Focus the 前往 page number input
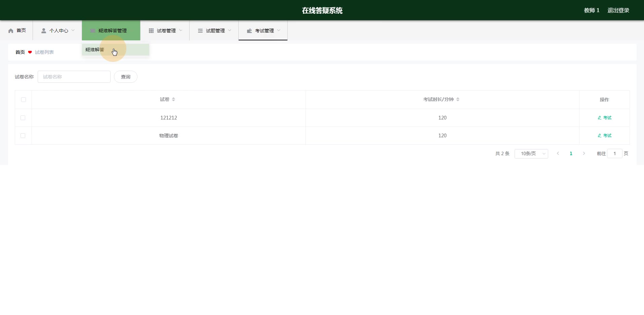The image size is (644, 315). pos(615,153)
